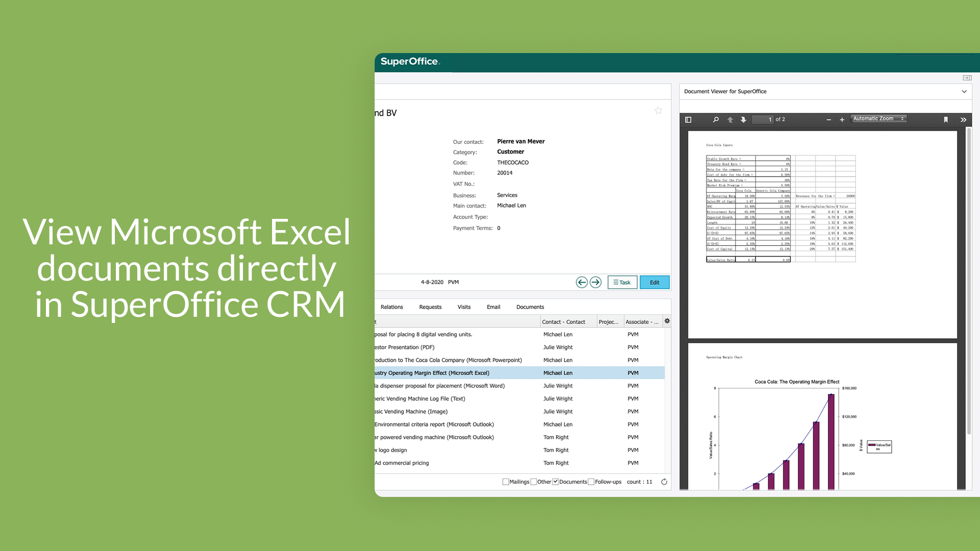Click Operating Margin chart page preview
Image resolution: width=980 pixels, height=551 pixels.
pyautogui.click(x=822, y=416)
